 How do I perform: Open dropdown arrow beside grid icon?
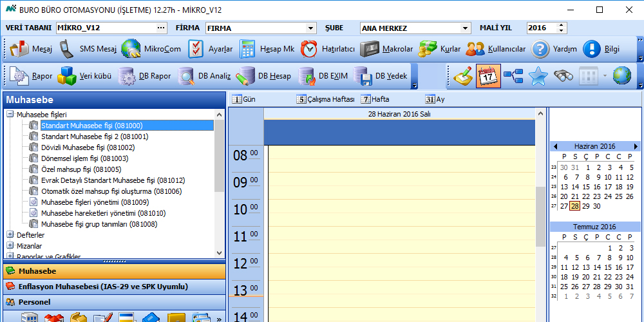(603, 76)
